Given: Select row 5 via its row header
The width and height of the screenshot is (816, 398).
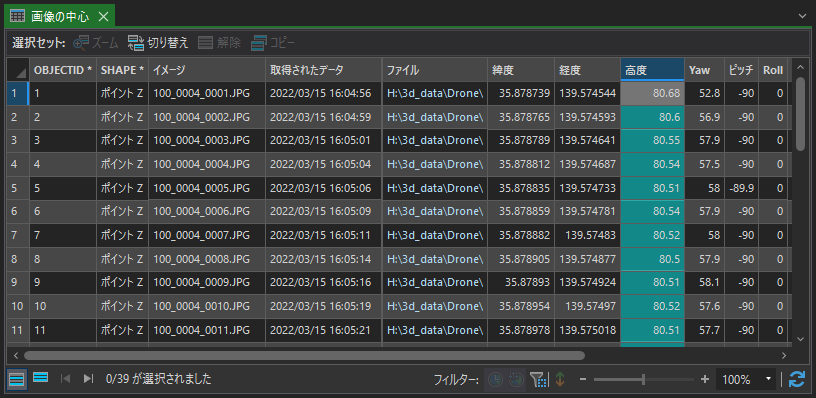Looking at the screenshot, I should pyautogui.click(x=18, y=188).
